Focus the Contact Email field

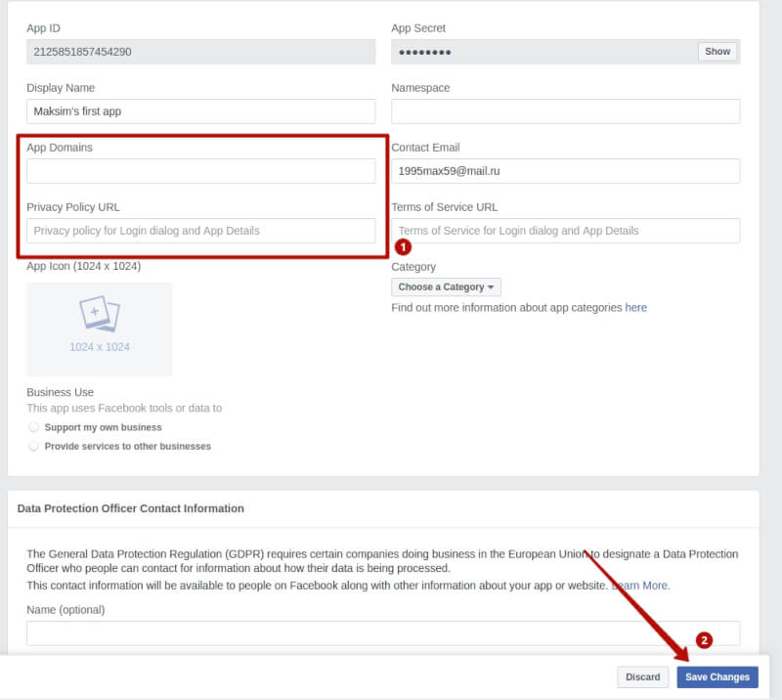pos(565,170)
